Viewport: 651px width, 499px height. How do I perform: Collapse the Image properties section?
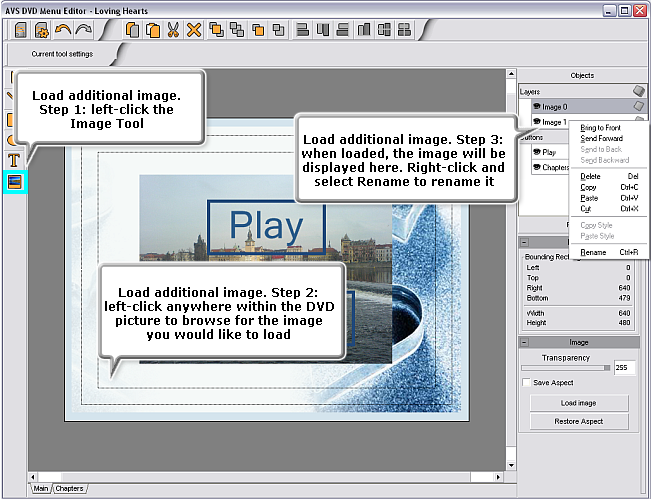524,342
